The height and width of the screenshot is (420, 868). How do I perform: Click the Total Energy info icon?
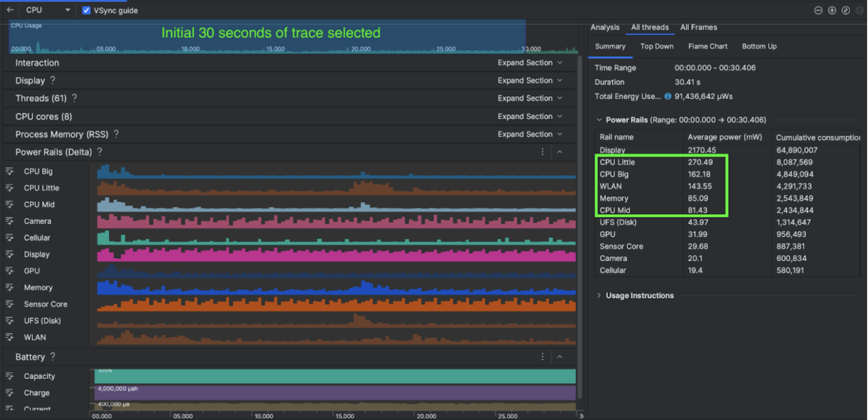pyautogui.click(x=668, y=96)
